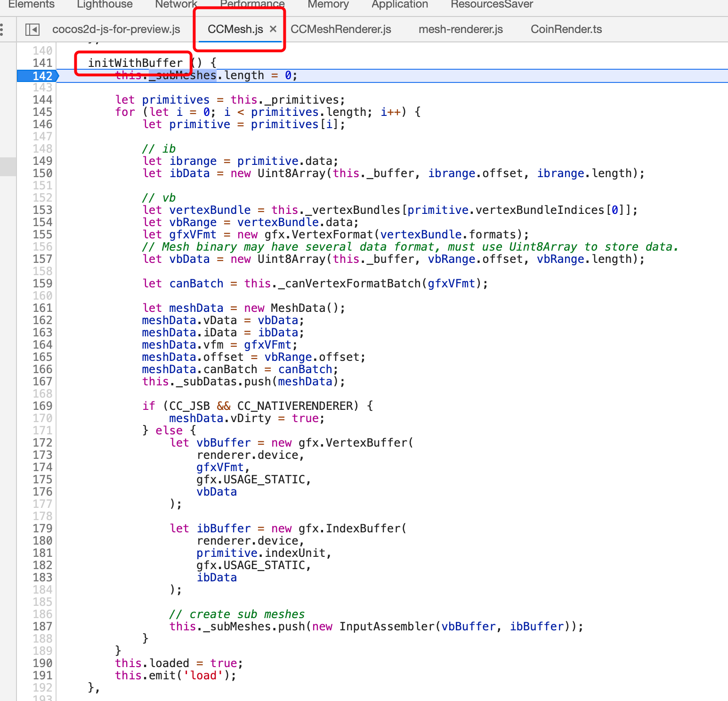Click 'ibrange' variable declaration on line 149
Viewport: 728px width, 701px height.
tap(193, 161)
